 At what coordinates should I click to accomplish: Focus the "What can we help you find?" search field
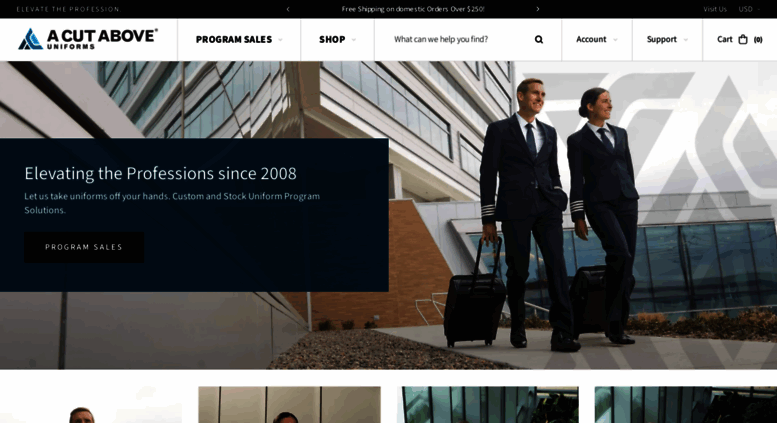point(458,39)
